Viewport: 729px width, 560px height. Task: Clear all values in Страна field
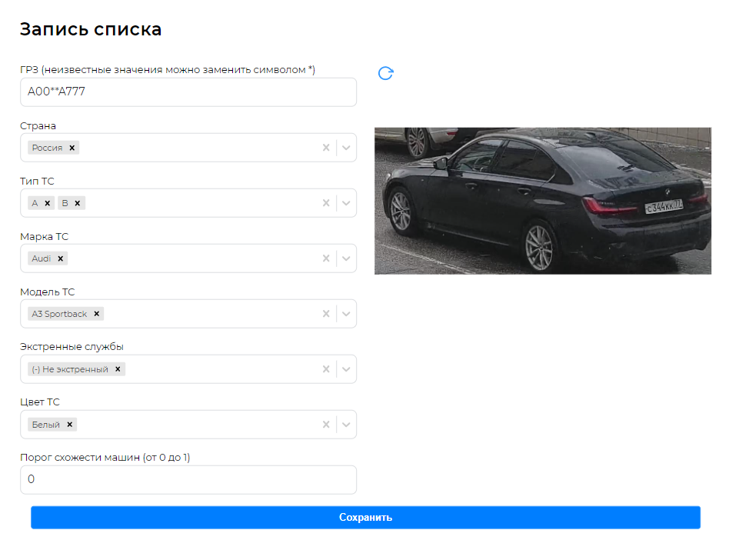(326, 148)
